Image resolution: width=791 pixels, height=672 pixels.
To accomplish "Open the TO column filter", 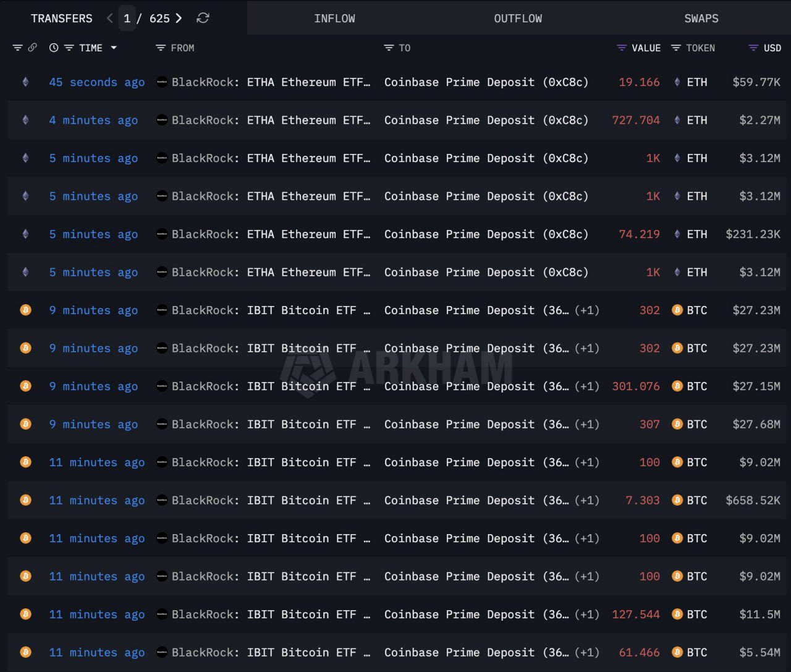I will click(x=389, y=48).
